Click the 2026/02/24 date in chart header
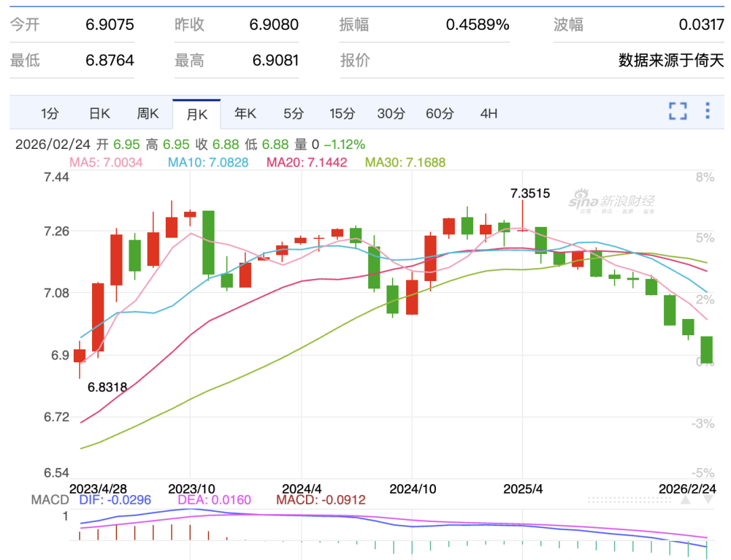The image size is (731, 560). click(53, 144)
